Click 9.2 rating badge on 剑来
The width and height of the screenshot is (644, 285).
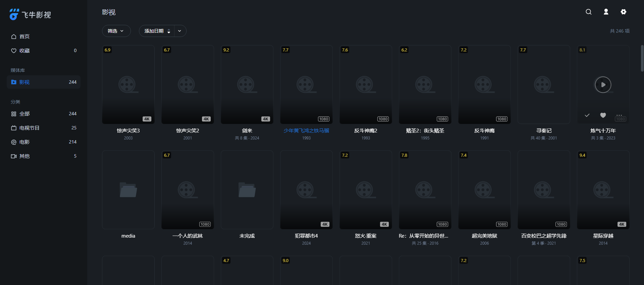pos(226,50)
